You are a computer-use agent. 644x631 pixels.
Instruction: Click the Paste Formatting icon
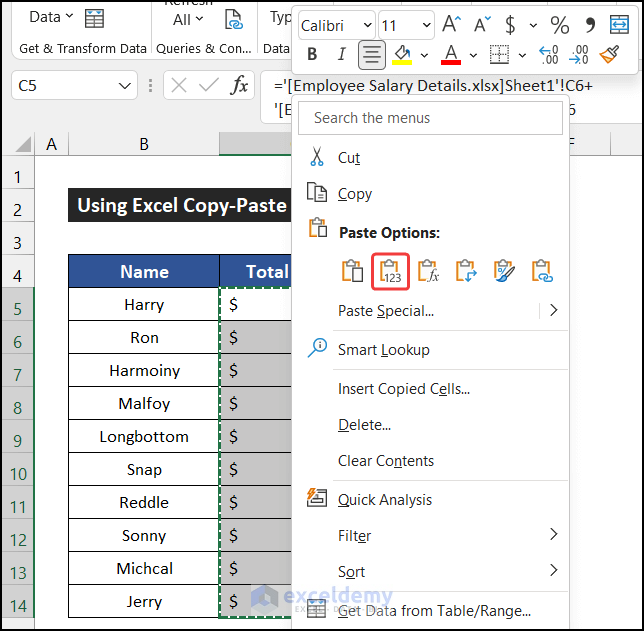tap(504, 271)
